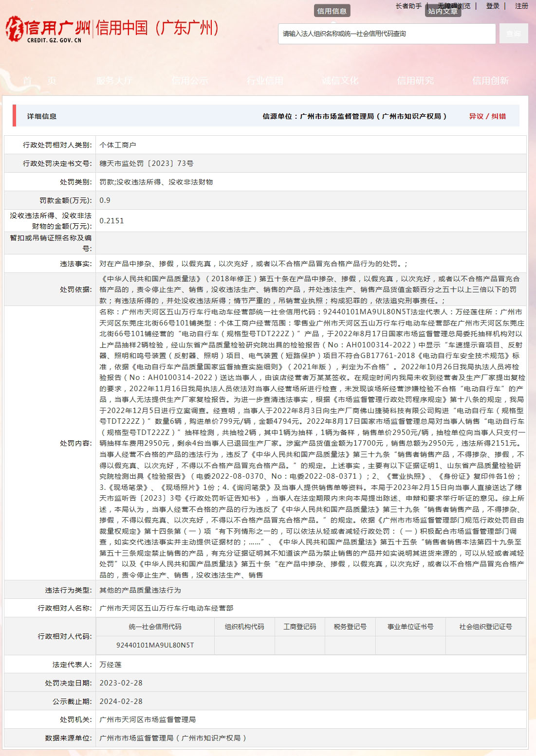Image resolution: width=536 pixels, height=756 pixels.
Task: Click the 组织机构代码 column header
Action: (x=244, y=627)
